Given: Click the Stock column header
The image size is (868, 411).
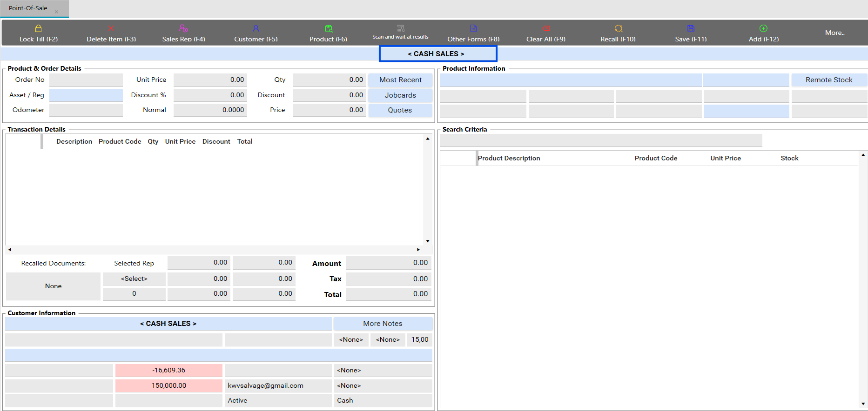Looking at the screenshot, I should 789,158.
